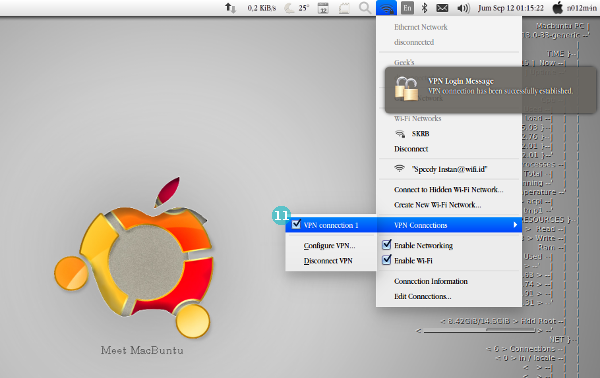Image resolution: width=600 pixels, height=378 pixels.
Task: Choose Create New Wi-Fi Network
Action: (x=437, y=205)
